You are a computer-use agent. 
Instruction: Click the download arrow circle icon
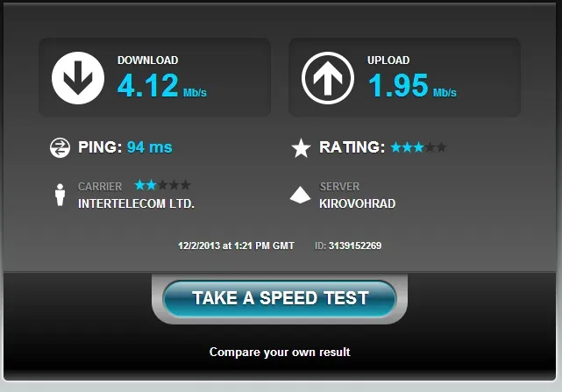[x=78, y=78]
